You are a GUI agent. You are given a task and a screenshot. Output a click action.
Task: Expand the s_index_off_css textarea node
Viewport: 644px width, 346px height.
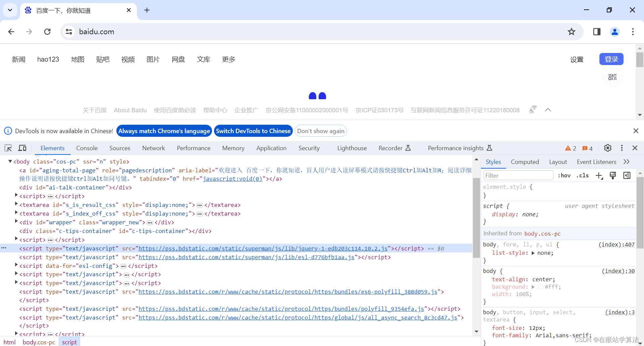tap(16, 212)
